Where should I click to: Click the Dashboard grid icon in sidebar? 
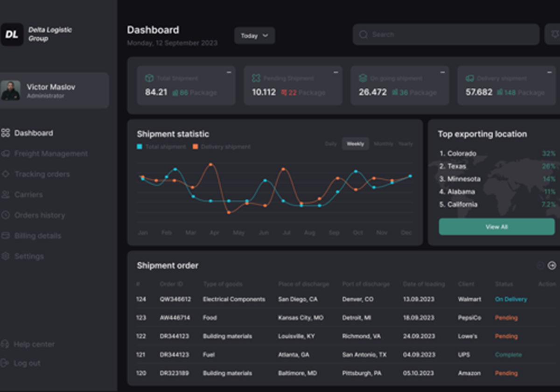point(6,133)
